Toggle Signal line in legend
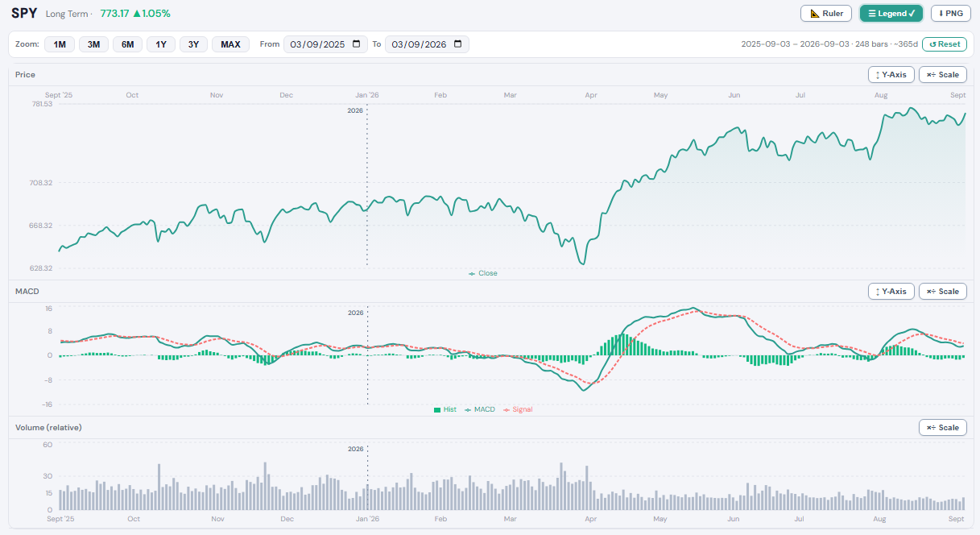This screenshot has height=535, width=980. click(x=518, y=409)
